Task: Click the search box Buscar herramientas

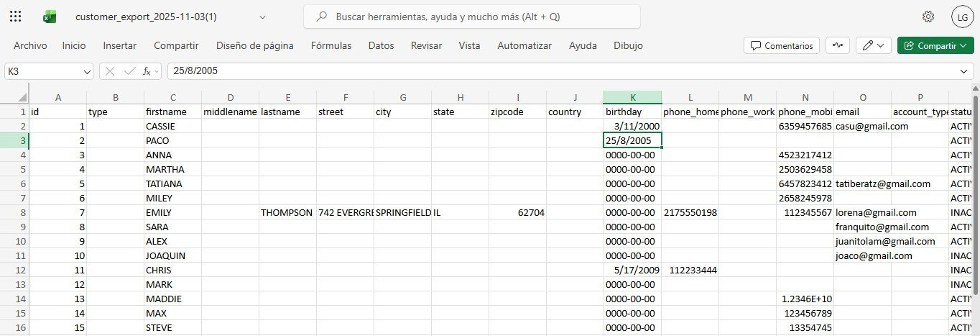Action: click(472, 17)
